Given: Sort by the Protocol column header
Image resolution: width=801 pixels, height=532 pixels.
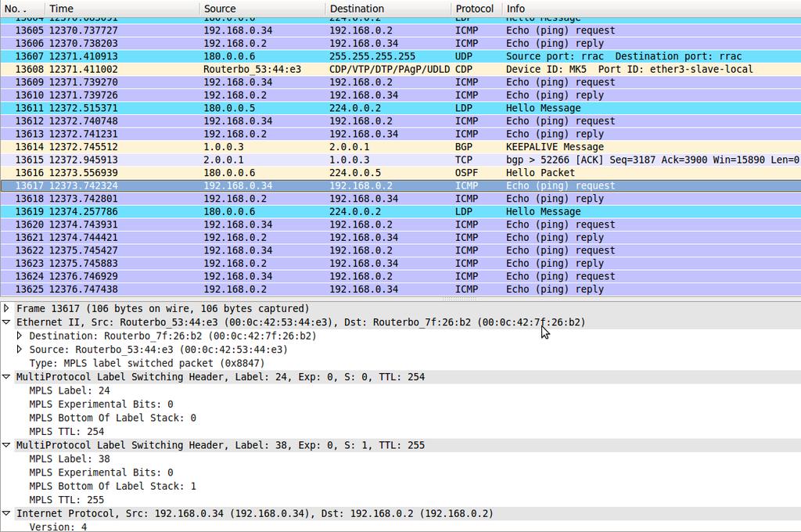Looking at the screenshot, I should (475, 9).
